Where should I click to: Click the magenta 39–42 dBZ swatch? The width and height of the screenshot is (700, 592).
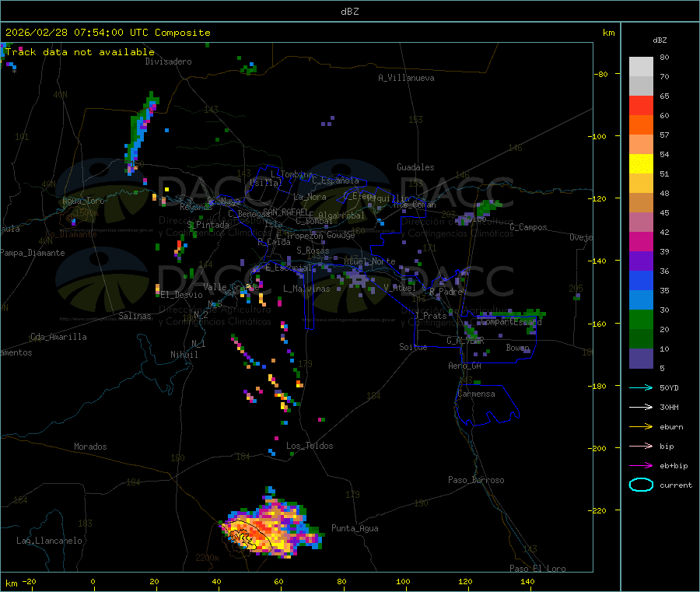click(641, 241)
